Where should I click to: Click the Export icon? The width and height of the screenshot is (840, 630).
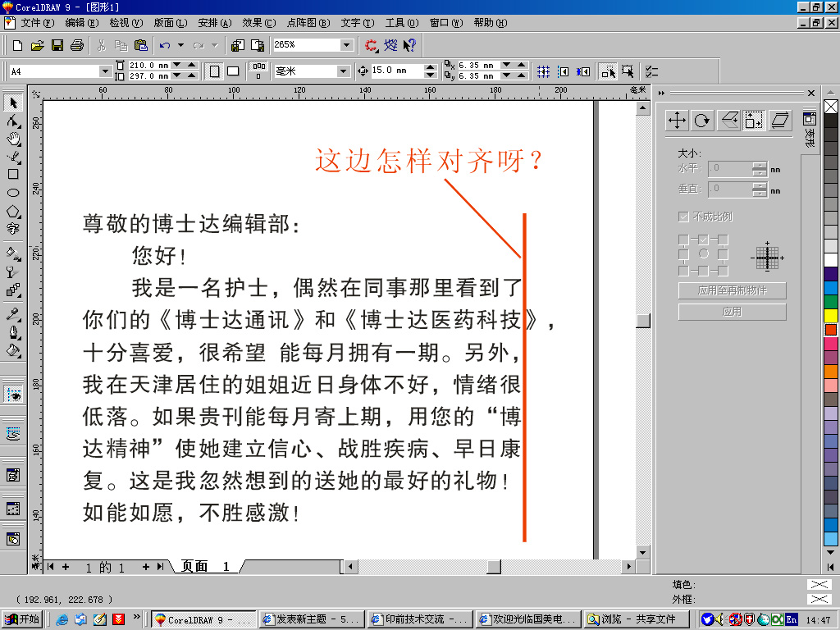tap(258, 46)
